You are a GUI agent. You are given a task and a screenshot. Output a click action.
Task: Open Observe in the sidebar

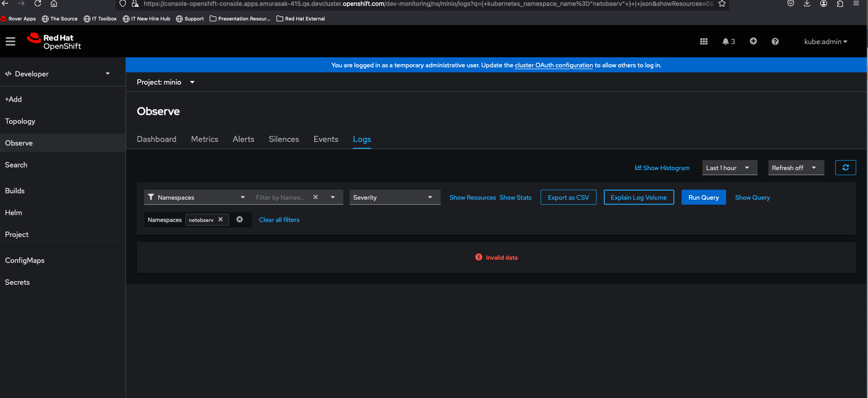[x=63, y=143]
